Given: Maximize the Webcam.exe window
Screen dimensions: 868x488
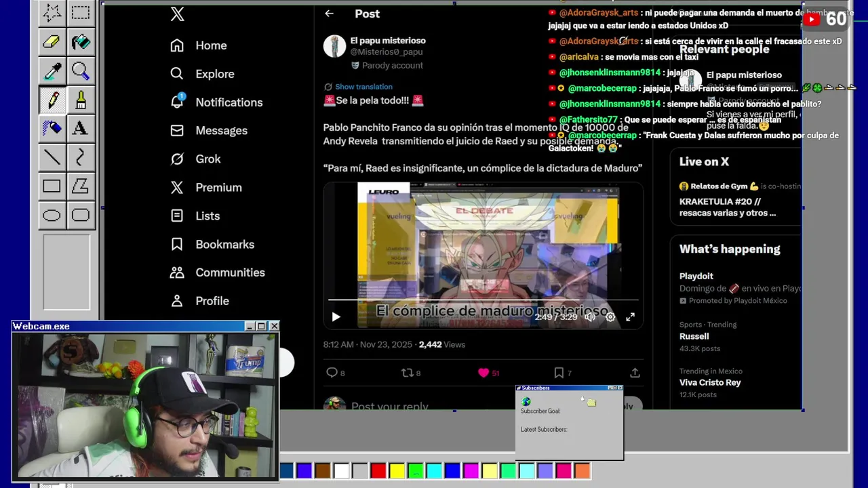Looking at the screenshot, I should point(261,327).
